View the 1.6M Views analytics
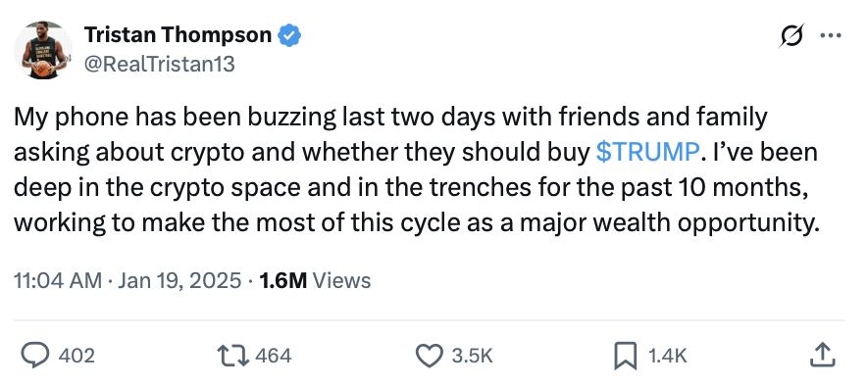The image size is (868, 385). tap(315, 280)
